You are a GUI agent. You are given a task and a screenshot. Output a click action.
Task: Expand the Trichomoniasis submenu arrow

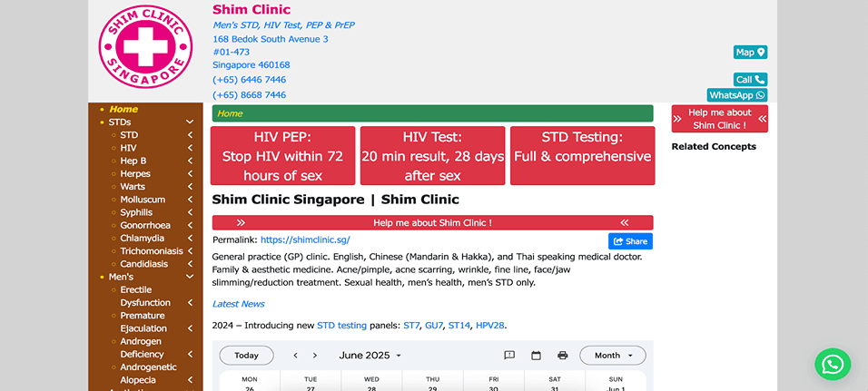click(190, 251)
